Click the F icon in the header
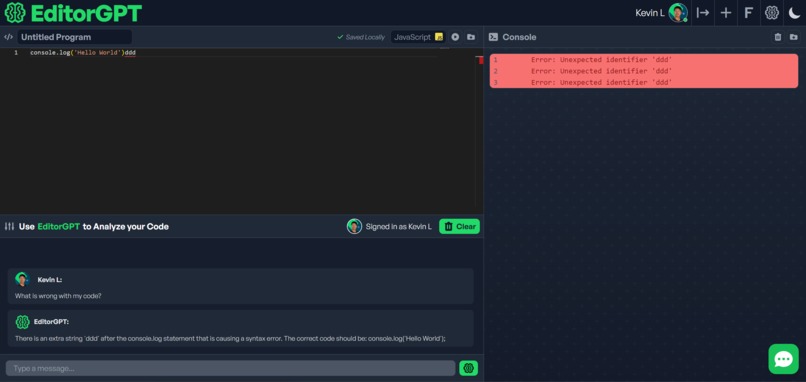 [749, 13]
